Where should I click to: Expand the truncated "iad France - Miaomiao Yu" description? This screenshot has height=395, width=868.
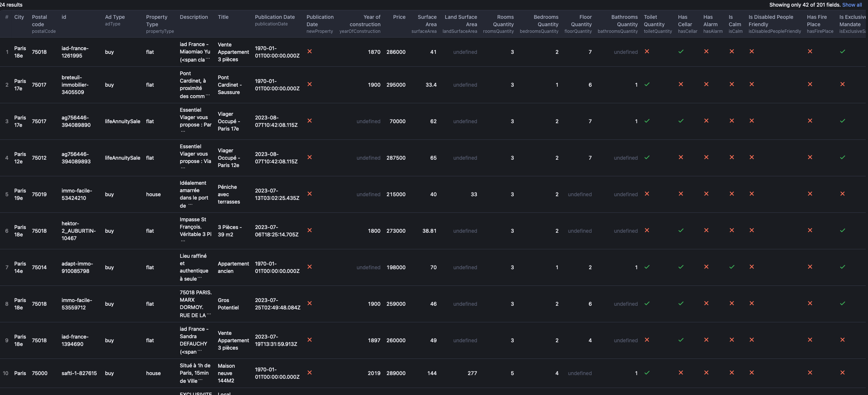[208, 59]
